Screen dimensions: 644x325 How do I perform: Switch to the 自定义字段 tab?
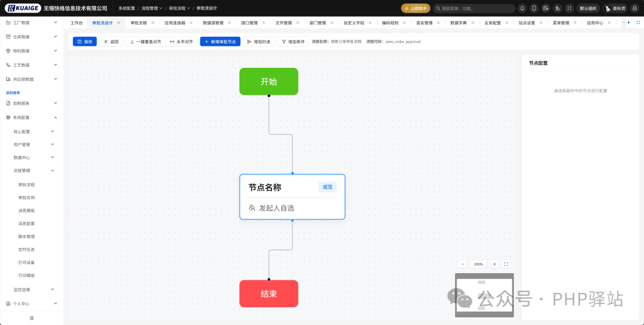point(354,23)
